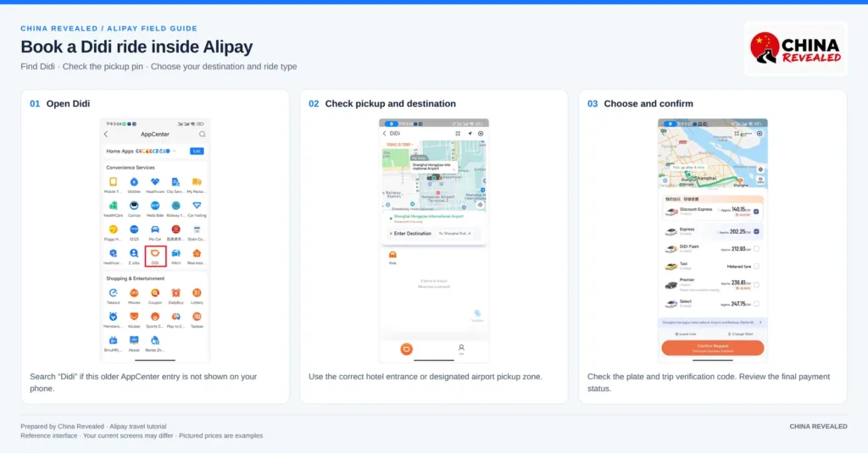Click the Pick up after 4 mins bubble
Viewport: 868px width, 453px height.
(x=688, y=167)
